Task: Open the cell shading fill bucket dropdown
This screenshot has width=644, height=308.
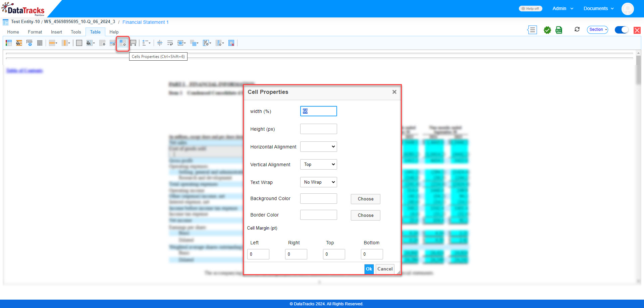Action: pos(91,43)
